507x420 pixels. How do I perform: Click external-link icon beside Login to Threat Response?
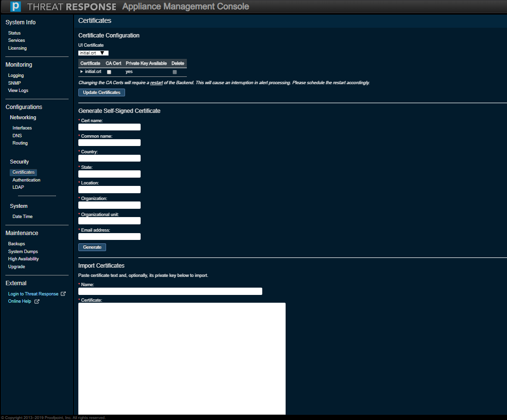[63, 294]
